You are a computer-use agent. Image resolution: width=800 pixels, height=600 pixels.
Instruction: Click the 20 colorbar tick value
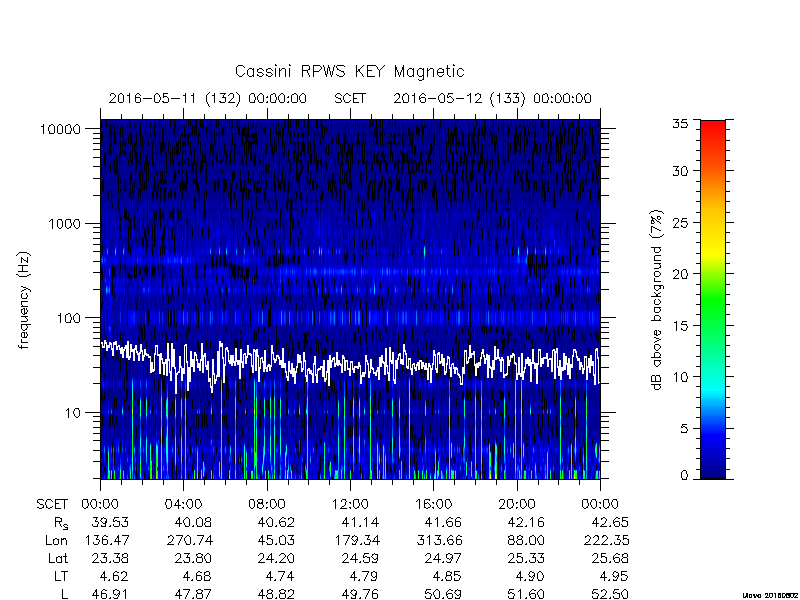click(x=680, y=274)
